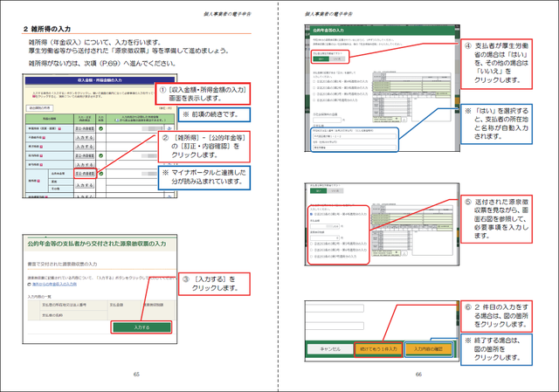Image resolution: width=559 pixels, height=392 pixels.
Task: Click 入力する for 雑所得 業務・その他
Action: coord(85,185)
